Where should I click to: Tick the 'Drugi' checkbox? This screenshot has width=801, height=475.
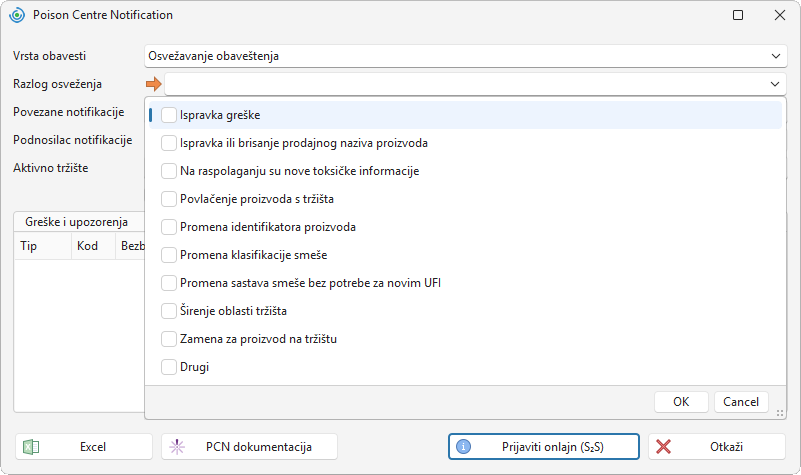coord(169,367)
